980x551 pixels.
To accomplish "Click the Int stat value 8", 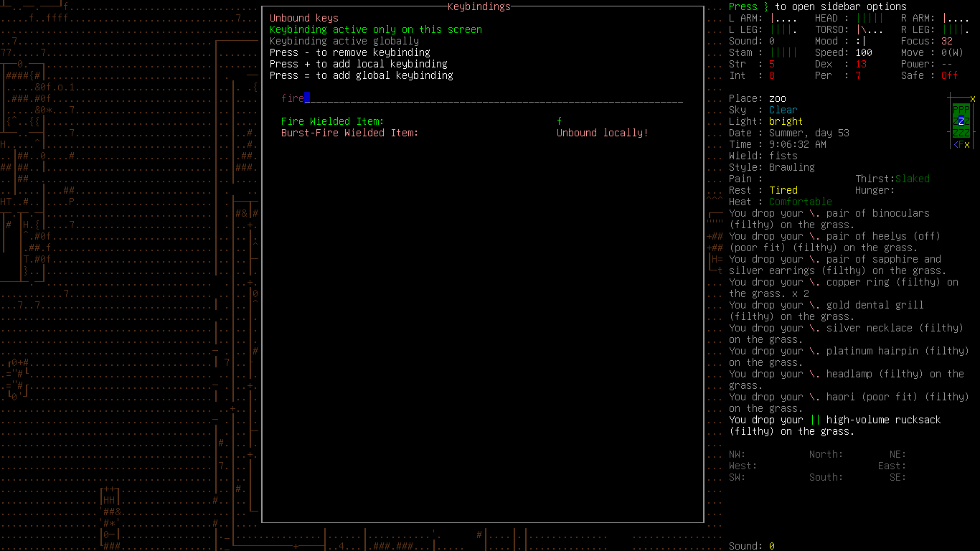I will pyautogui.click(x=772, y=75).
